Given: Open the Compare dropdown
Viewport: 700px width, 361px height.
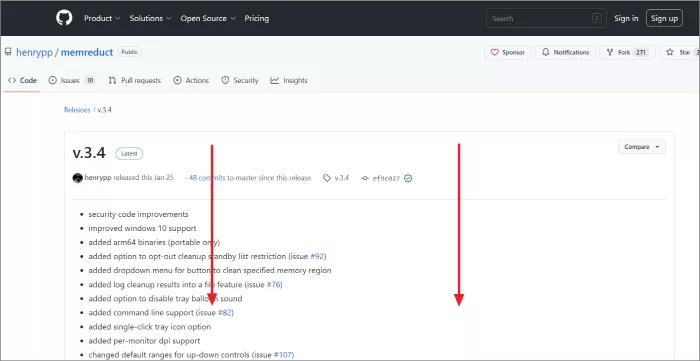Looking at the screenshot, I should tap(642, 147).
